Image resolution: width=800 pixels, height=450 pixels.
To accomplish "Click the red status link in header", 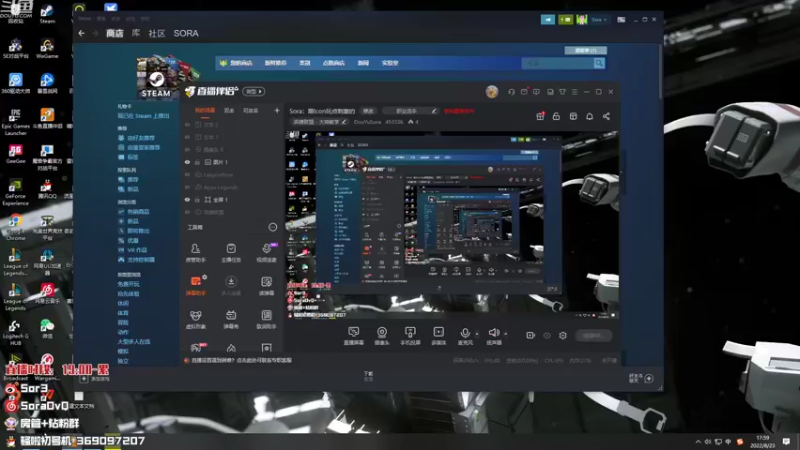I will click(x=459, y=111).
